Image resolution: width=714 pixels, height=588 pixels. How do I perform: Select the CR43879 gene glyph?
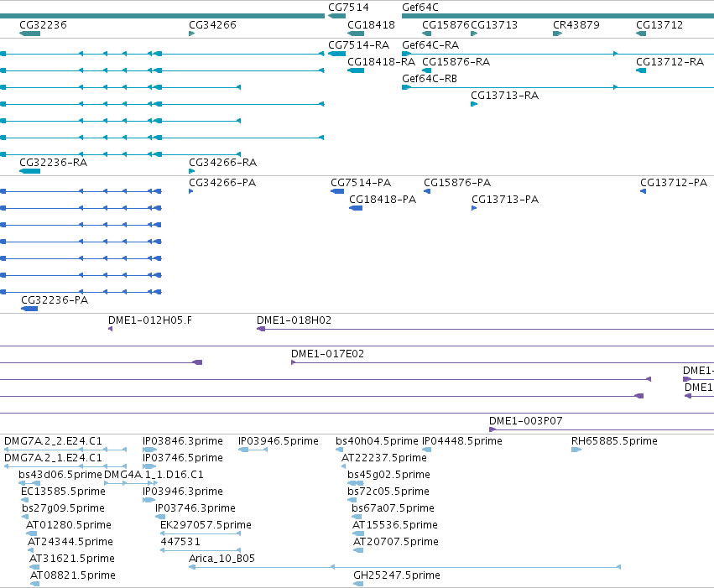(557, 34)
